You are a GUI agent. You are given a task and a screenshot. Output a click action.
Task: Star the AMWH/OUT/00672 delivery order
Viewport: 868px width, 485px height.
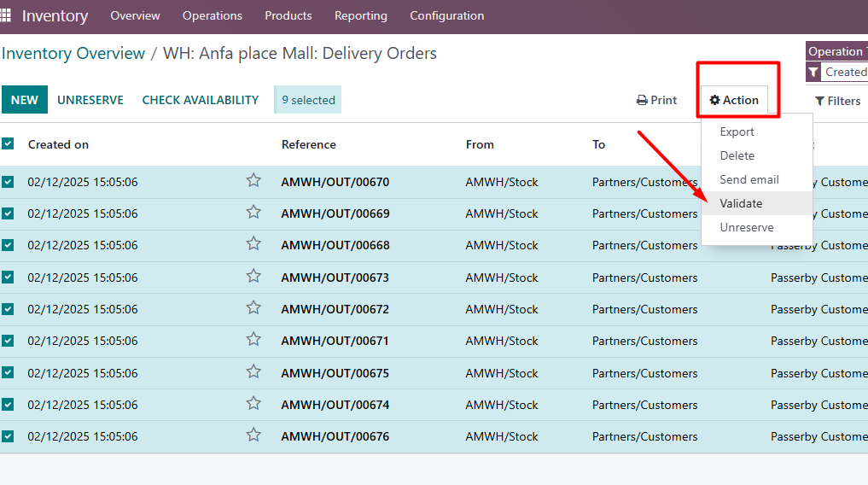tap(253, 307)
